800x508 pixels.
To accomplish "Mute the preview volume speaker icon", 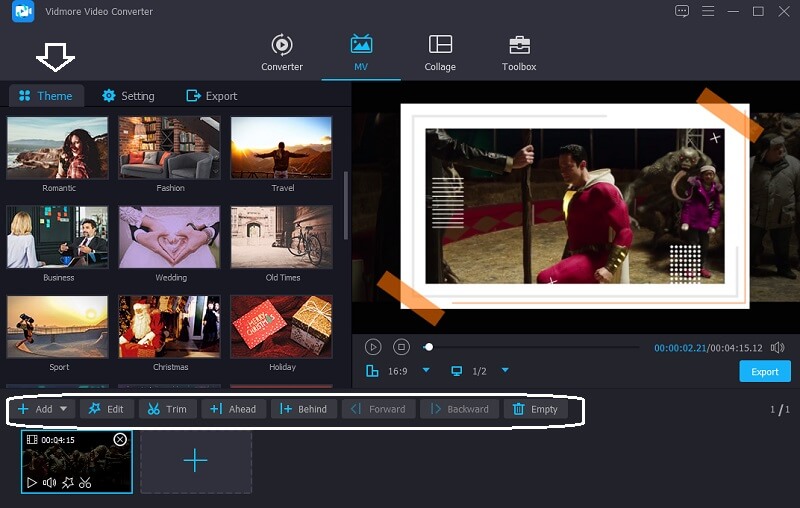I will [x=778, y=347].
